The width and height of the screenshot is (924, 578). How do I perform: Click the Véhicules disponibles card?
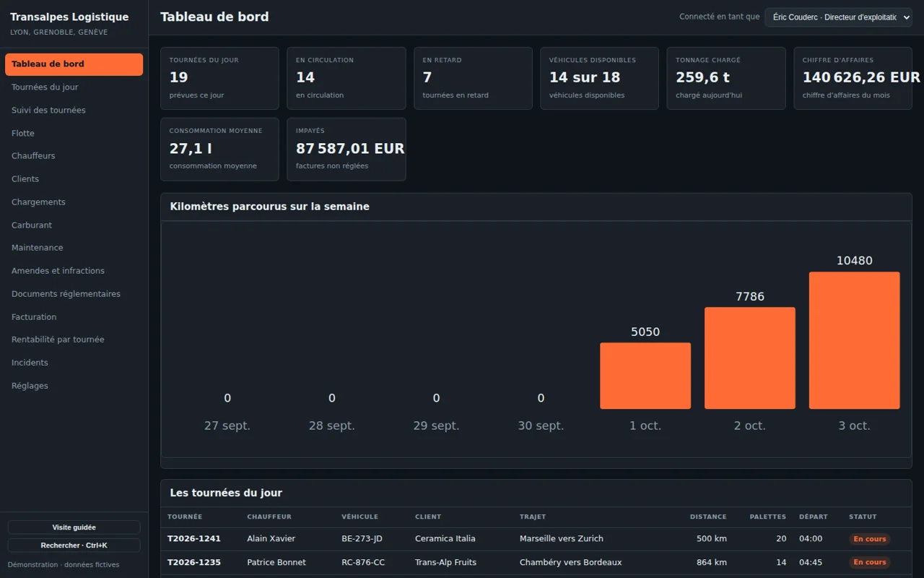(x=600, y=79)
